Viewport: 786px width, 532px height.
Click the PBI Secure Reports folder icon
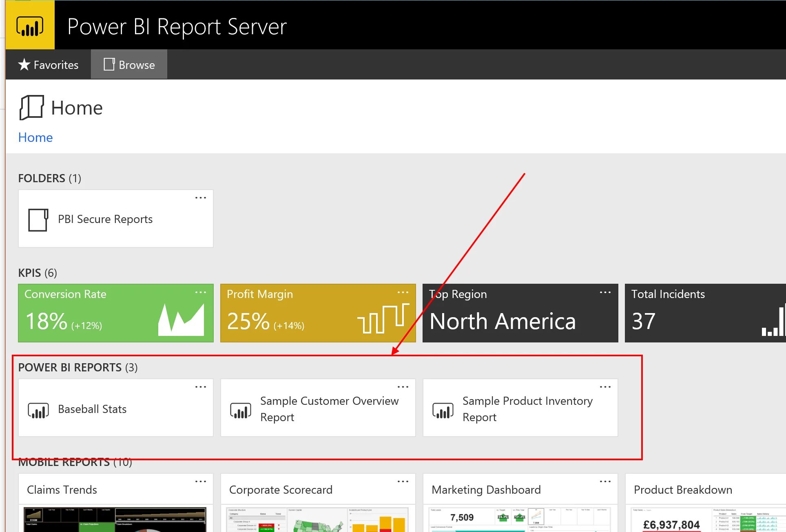pyautogui.click(x=38, y=220)
